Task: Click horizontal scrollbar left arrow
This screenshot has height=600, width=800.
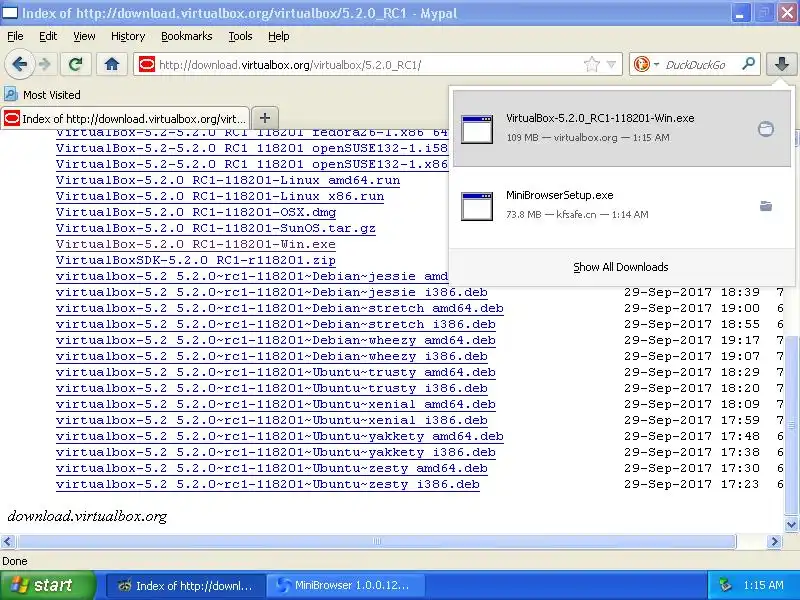Action: [8, 541]
